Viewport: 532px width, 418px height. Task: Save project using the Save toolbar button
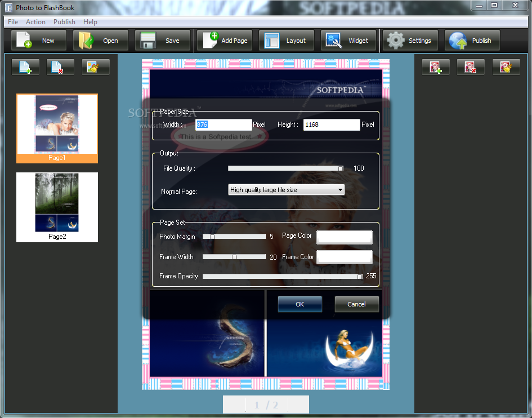tap(163, 41)
